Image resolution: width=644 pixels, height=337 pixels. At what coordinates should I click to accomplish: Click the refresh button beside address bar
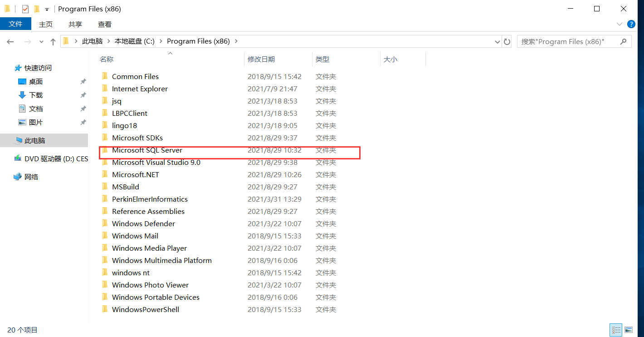coord(507,41)
